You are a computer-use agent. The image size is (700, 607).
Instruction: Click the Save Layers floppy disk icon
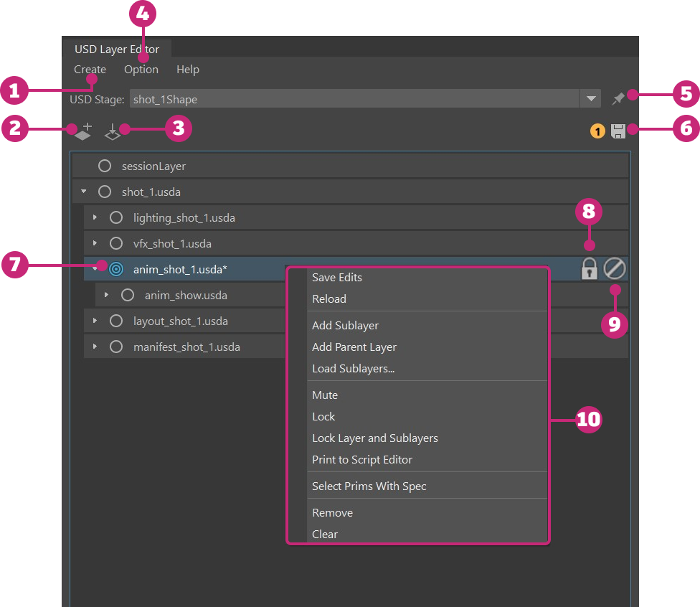pyautogui.click(x=618, y=131)
